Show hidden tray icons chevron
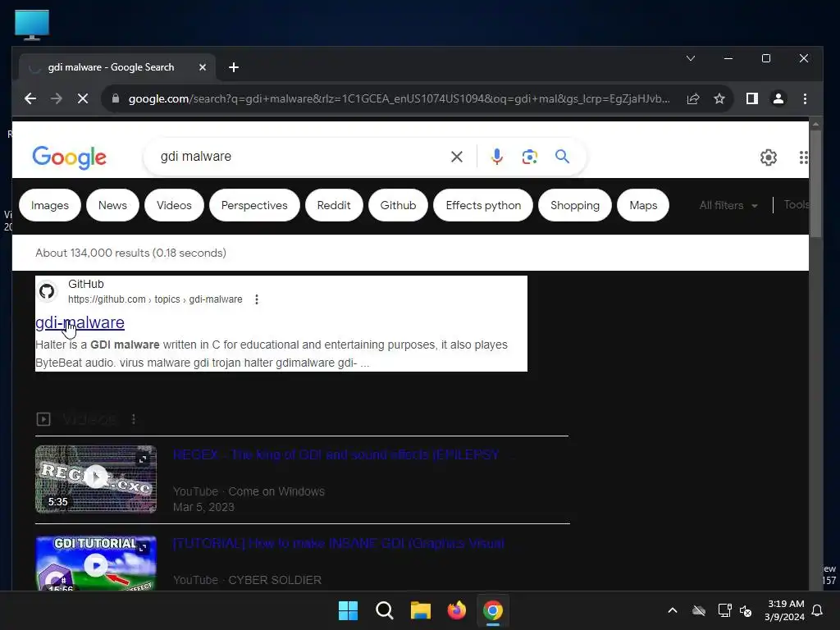Screen dimensions: 840x630 pos(673,610)
